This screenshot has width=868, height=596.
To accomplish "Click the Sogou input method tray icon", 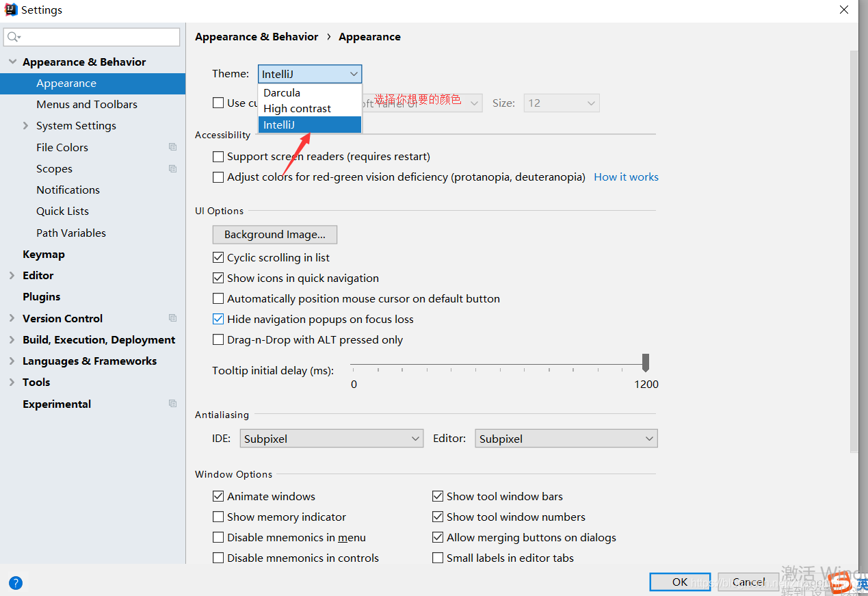I will (839, 582).
